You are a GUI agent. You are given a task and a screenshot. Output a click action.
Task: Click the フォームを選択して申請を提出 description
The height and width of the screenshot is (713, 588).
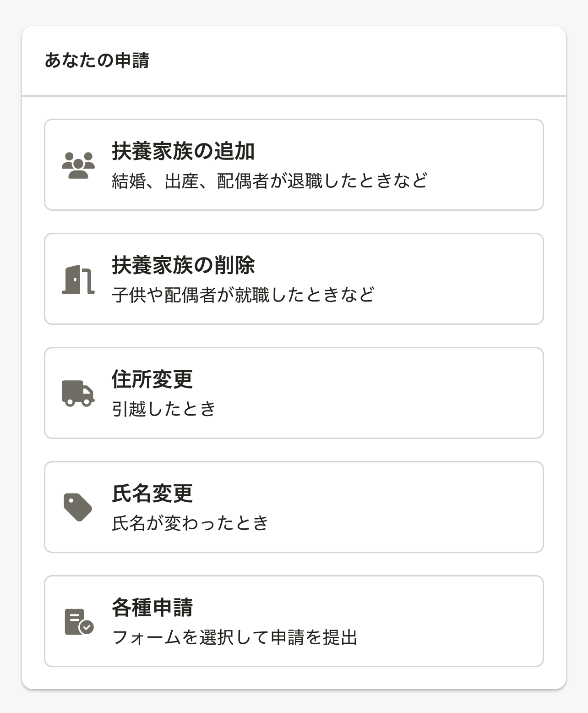click(234, 637)
